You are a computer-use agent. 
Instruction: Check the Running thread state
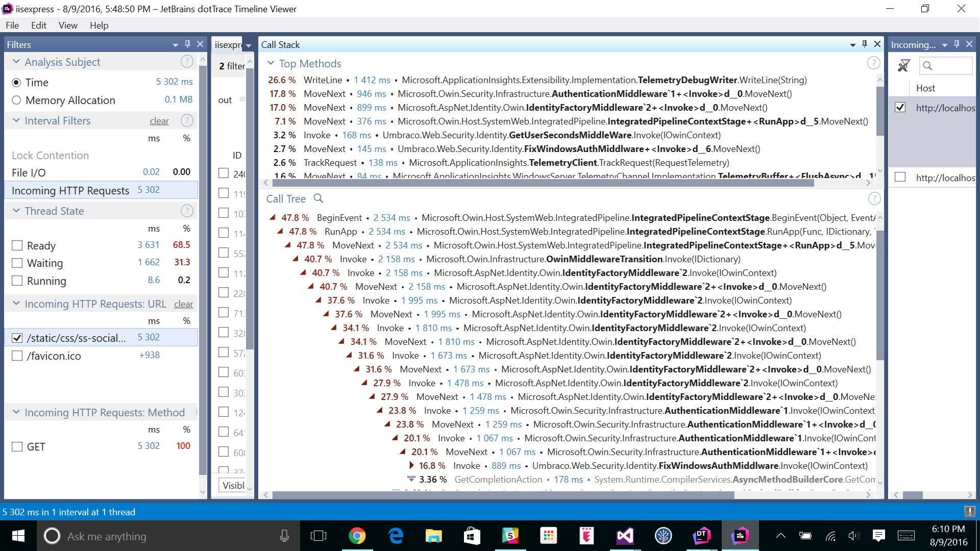point(17,281)
